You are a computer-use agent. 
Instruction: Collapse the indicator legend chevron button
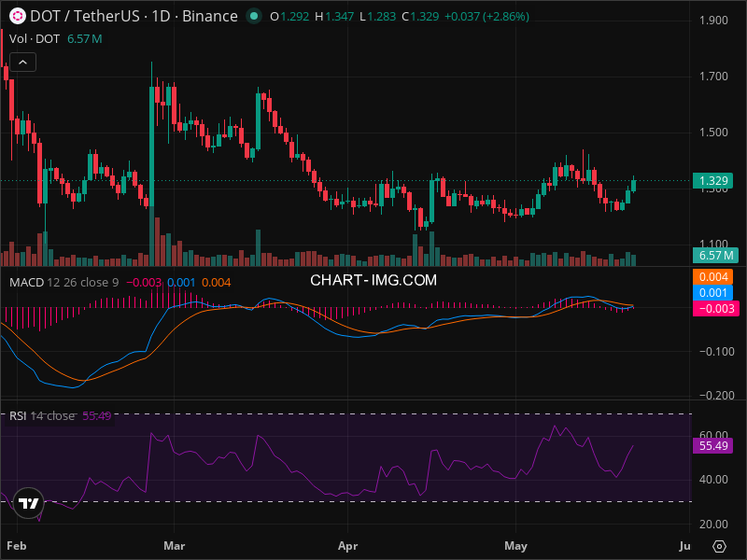click(22, 63)
